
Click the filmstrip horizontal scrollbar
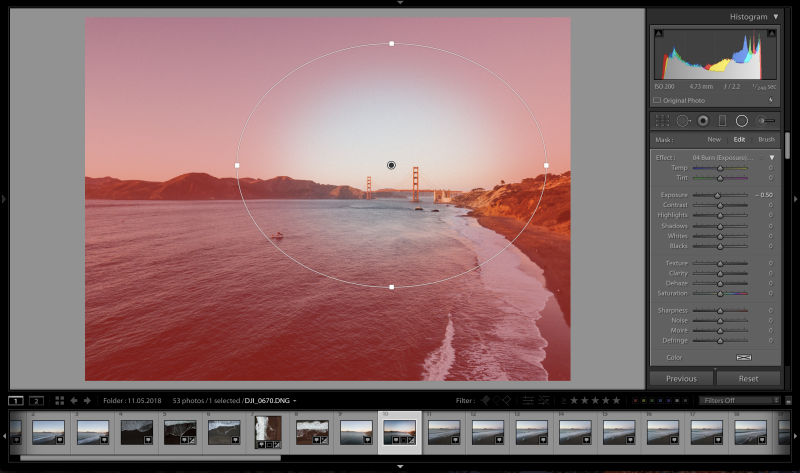pyautogui.click(x=151, y=458)
